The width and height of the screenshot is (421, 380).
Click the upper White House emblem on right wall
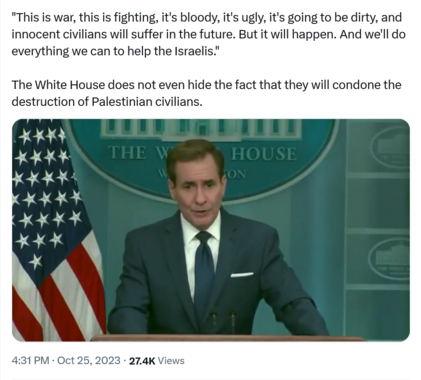click(391, 147)
